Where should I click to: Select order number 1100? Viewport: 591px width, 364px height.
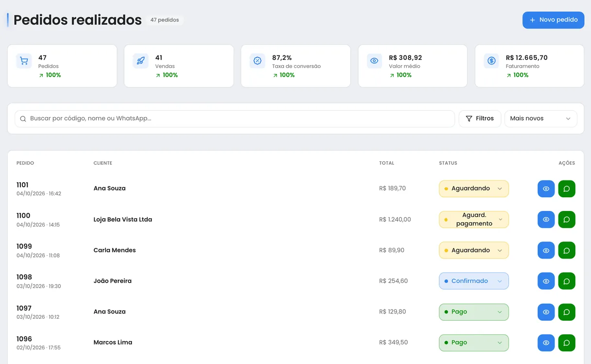(23, 216)
